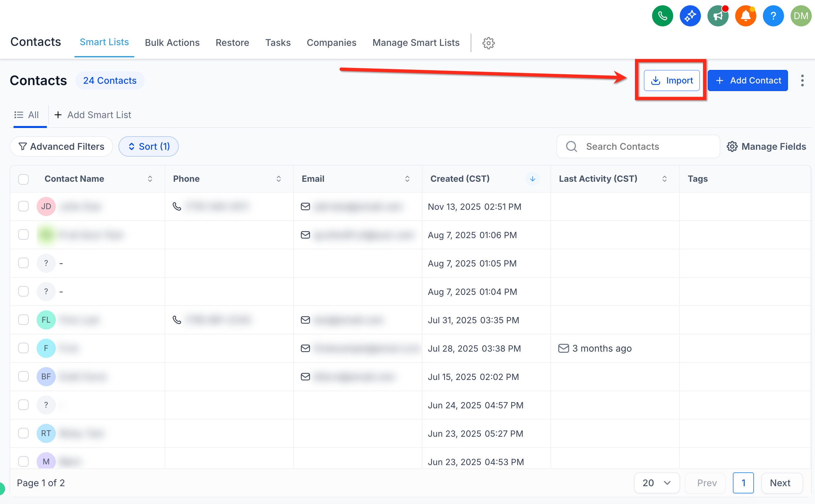Check the box for the FL contact row
The height and width of the screenshot is (504, 815).
pyautogui.click(x=23, y=319)
